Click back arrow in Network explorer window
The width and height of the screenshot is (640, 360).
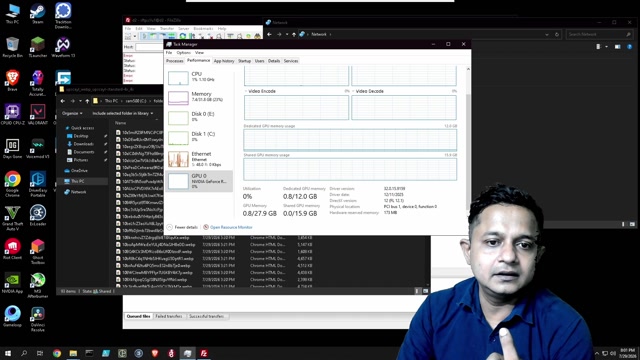[x=269, y=34]
